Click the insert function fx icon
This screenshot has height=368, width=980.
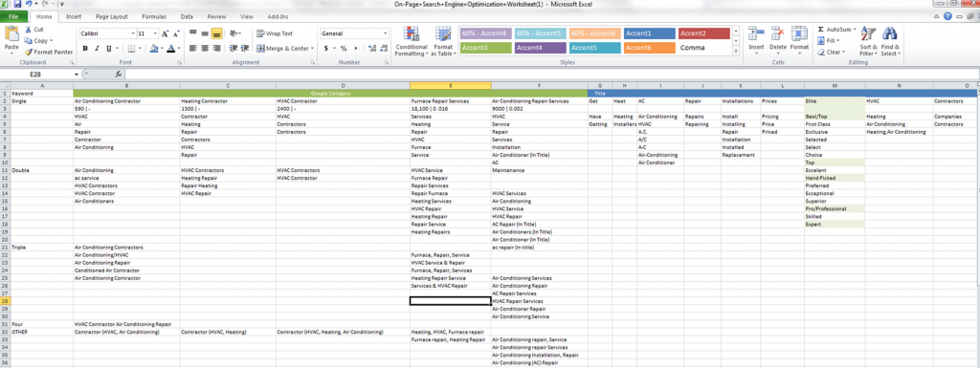point(118,74)
